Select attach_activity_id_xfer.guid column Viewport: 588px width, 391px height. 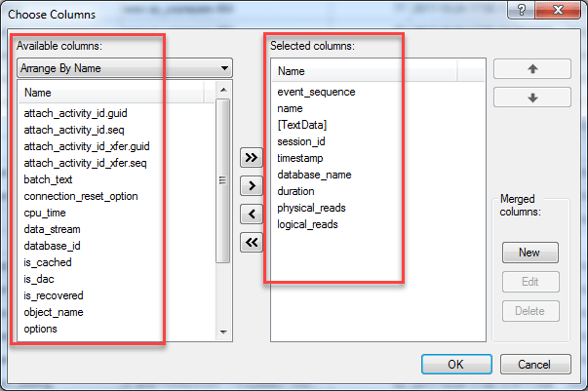coord(87,146)
